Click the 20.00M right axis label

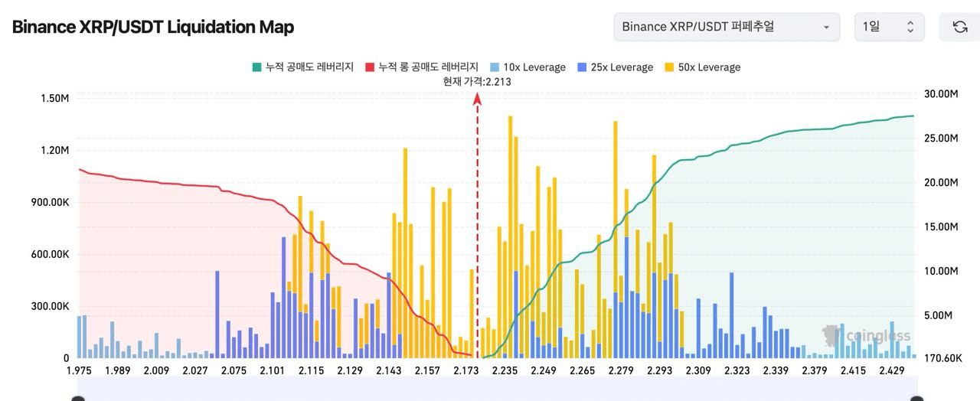click(942, 183)
